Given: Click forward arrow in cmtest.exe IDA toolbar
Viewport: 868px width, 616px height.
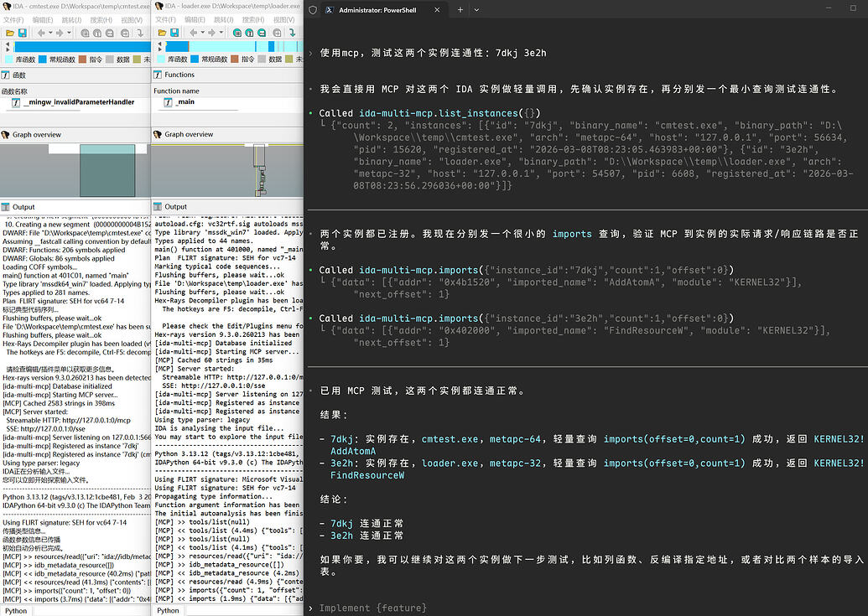Looking at the screenshot, I should click(x=60, y=34).
